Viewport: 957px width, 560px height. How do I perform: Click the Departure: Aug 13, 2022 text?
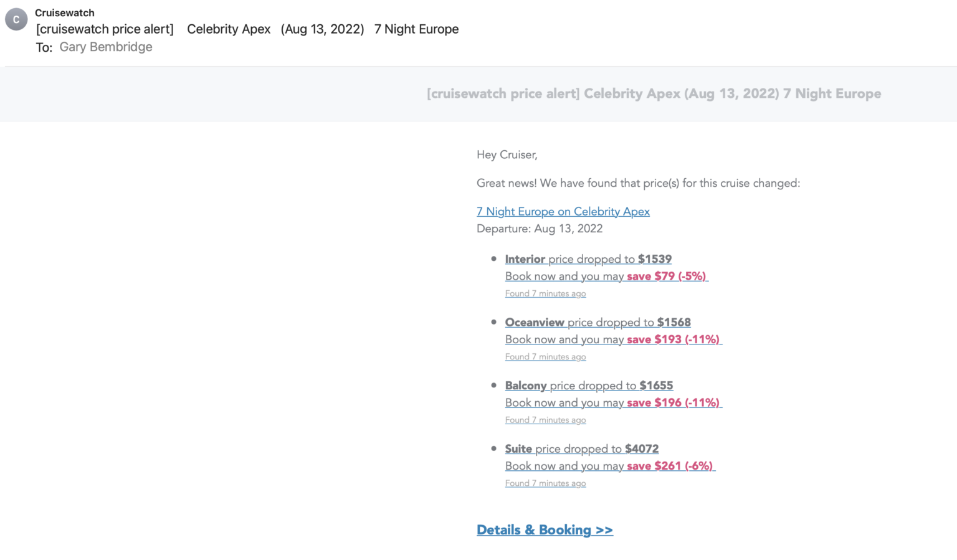tap(540, 229)
